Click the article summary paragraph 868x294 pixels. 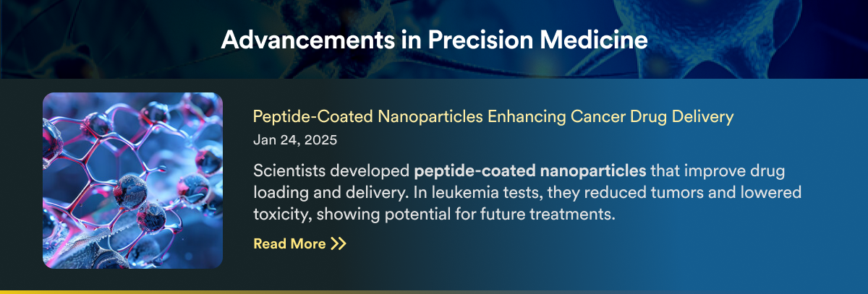tap(527, 193)
